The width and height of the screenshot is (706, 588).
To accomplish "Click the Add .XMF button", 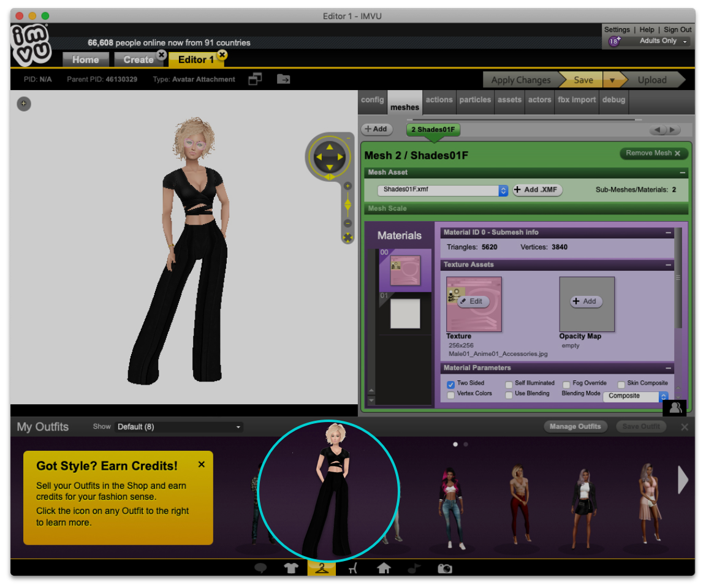I will click(537, 190).
